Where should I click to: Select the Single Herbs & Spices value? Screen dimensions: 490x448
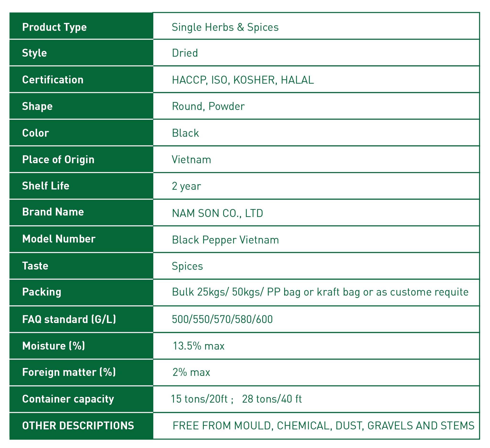[x=225, y=27]
